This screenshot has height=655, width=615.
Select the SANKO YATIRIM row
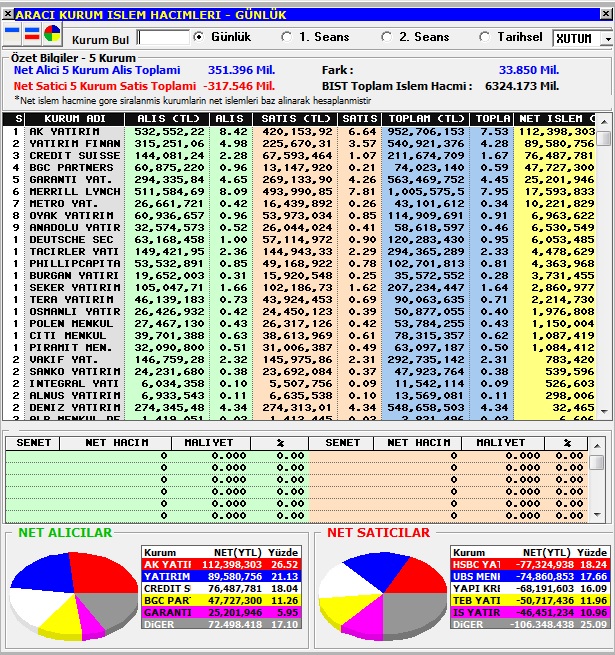click(299, 372)
